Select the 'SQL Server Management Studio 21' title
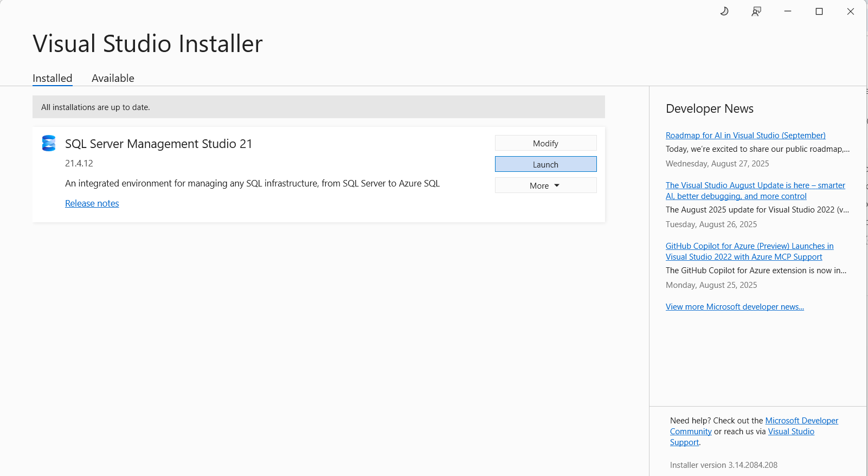Screen dimensions: 868x476 click(158, 144)
